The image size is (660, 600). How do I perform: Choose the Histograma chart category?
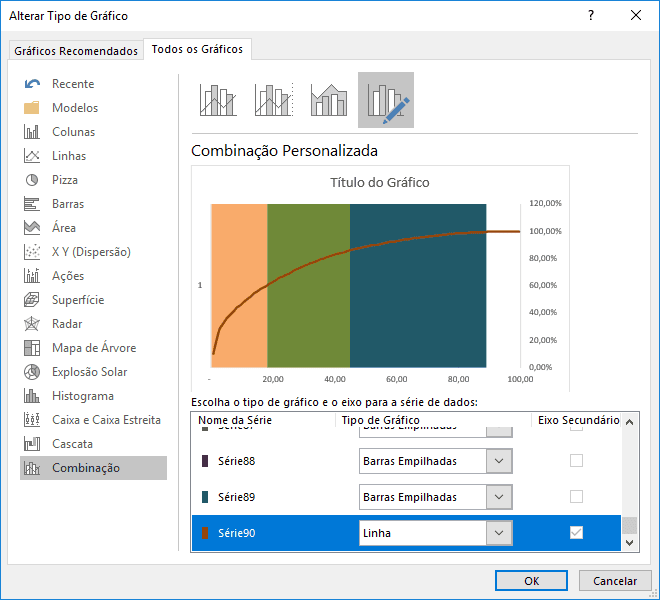pos(82,396)
